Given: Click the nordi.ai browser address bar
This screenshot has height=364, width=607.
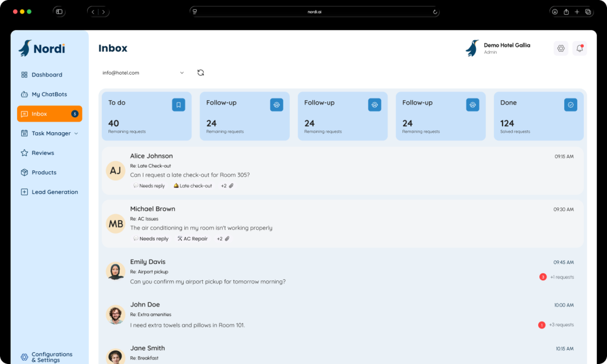Looking at the screenshot, I should [314, 12].
